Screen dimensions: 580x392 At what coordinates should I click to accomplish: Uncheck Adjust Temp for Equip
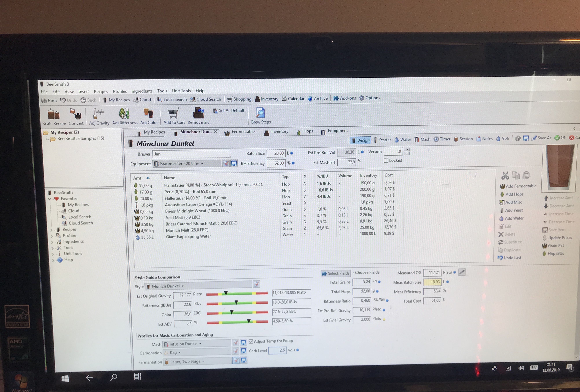pyautogui.click(x=251, y=341)
